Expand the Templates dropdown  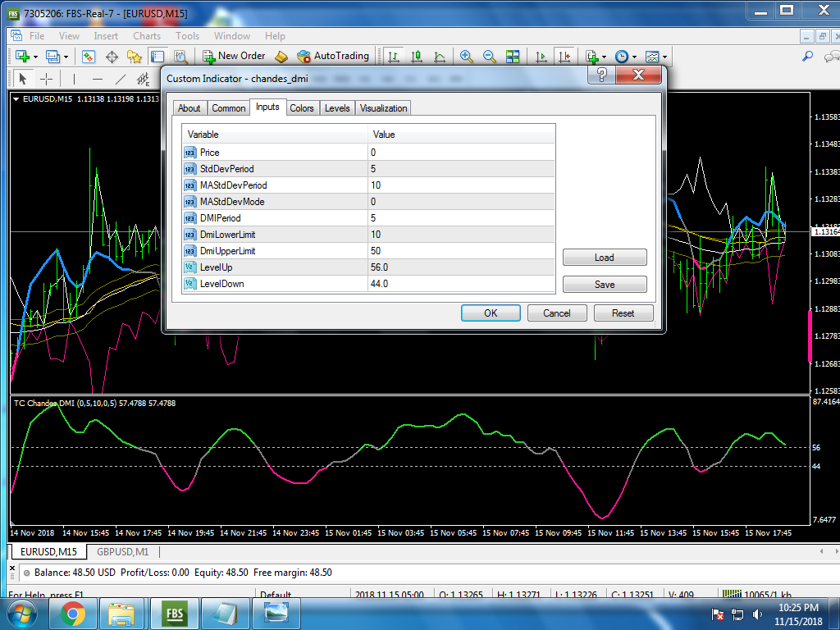655,57
